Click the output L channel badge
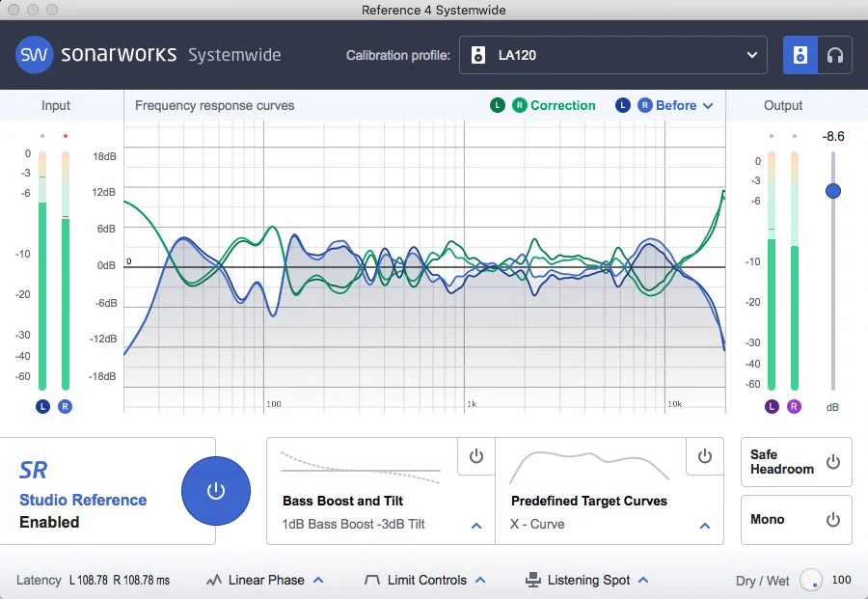This screenshot has height=599, width=868. tap(772, 407)
